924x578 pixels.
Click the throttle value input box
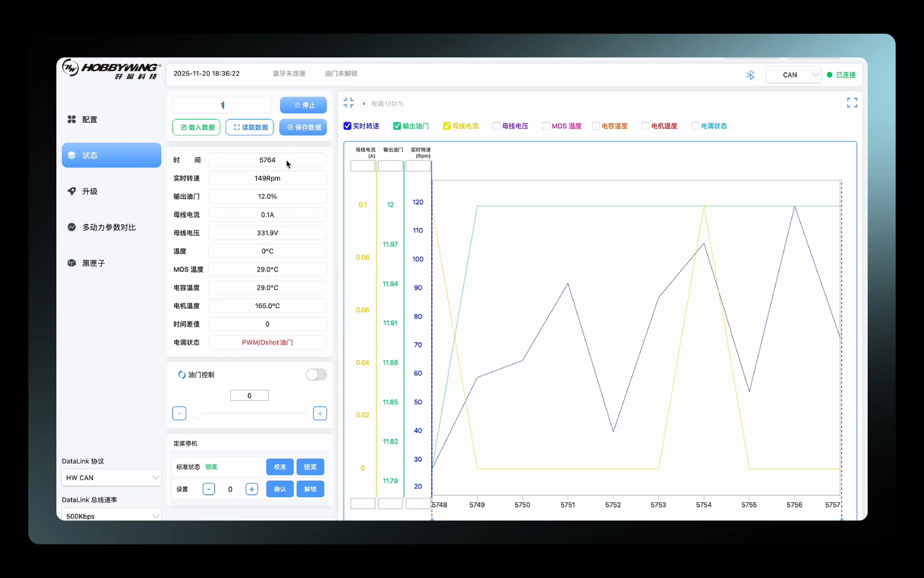click(x=249, y=395)
